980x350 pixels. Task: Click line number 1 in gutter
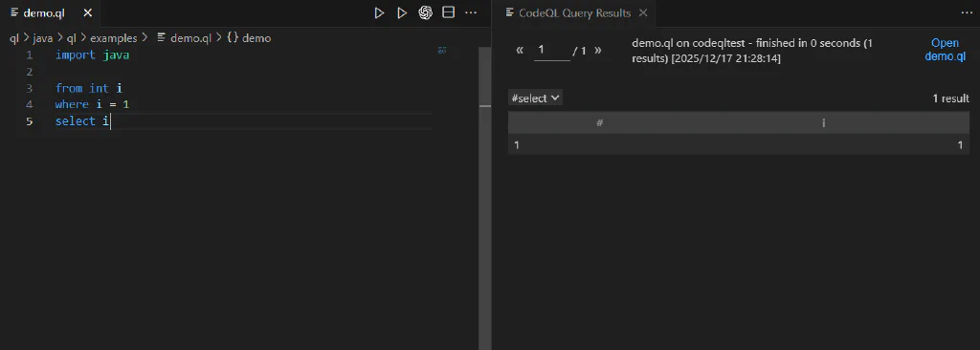30,55
